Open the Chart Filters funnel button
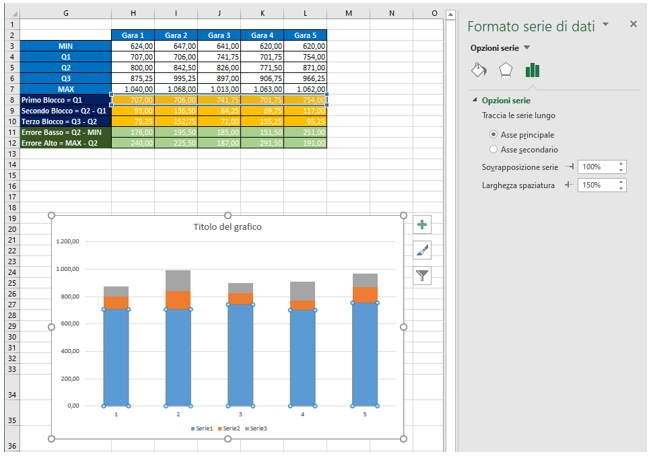Viewport: 653px width, 459px height. (x=423, y=275)
